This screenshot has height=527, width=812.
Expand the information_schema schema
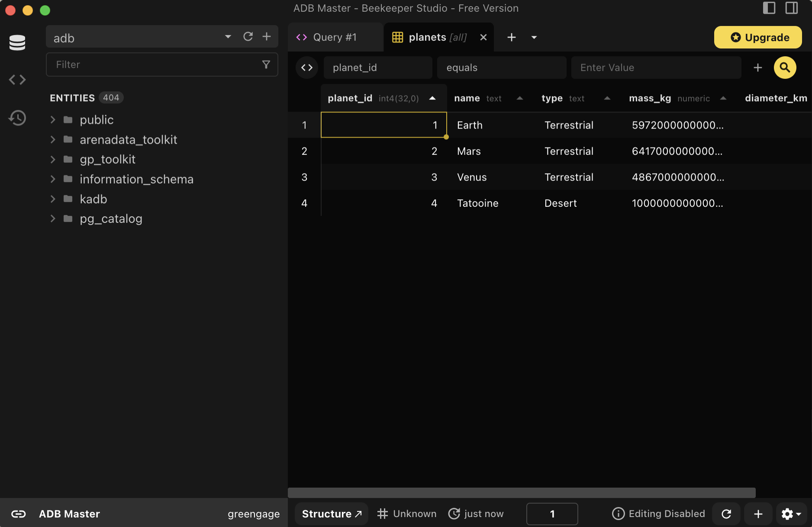pyautogui.click(x=53, y=179)
